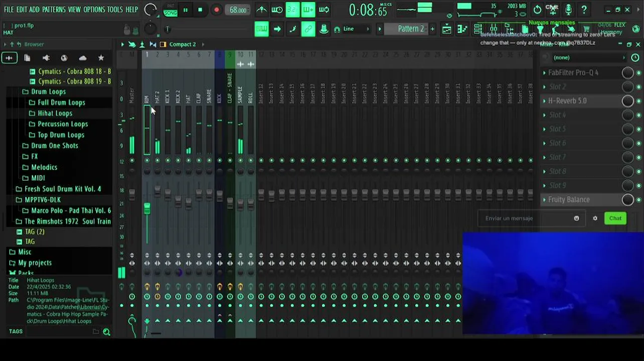Mute the RIM mixer track
644x361 pixels.
(x=147, y=160)
